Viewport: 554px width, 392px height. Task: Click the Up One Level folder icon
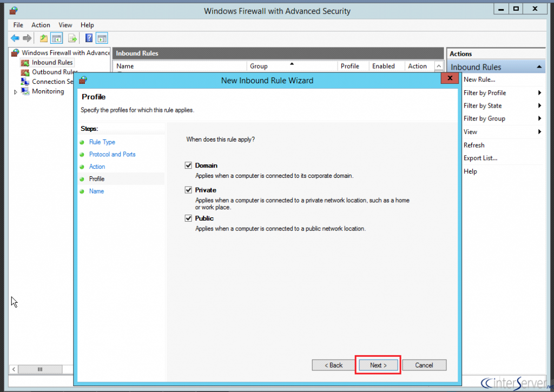(x=44, y=38)
